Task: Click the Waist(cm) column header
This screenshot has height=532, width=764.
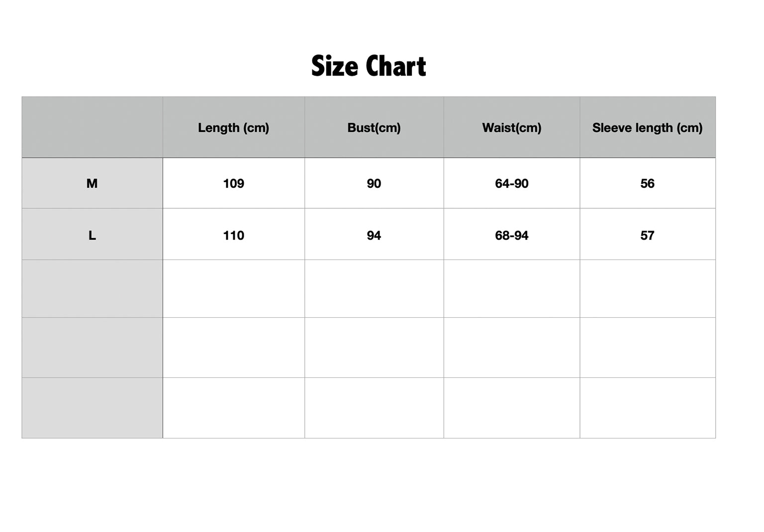Action: tap(511, 128)
